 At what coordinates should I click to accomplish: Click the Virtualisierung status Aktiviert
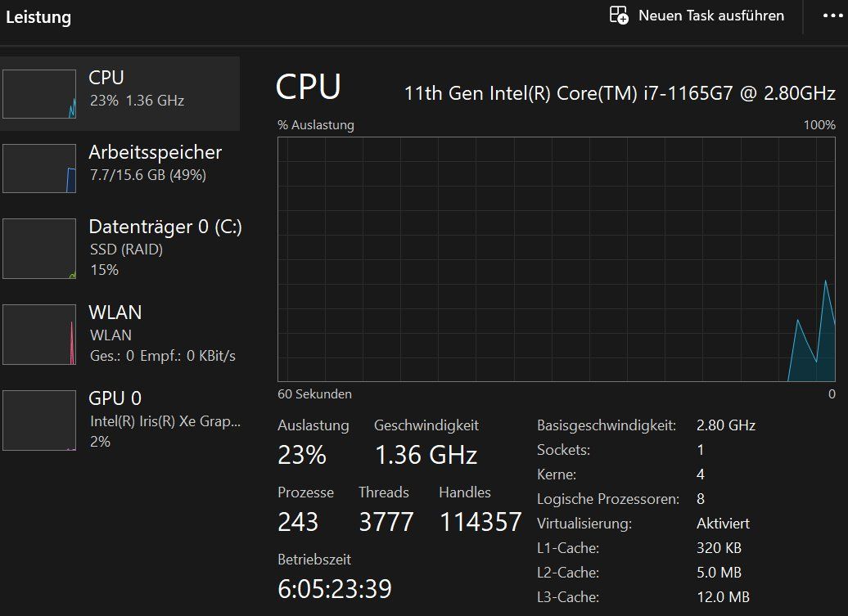[723, 524]
